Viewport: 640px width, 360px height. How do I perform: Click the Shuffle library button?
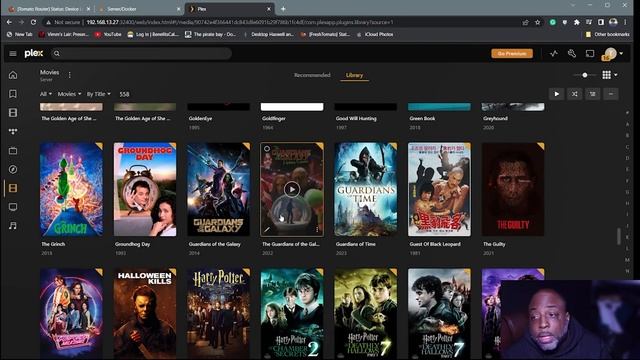click(574, 94)
